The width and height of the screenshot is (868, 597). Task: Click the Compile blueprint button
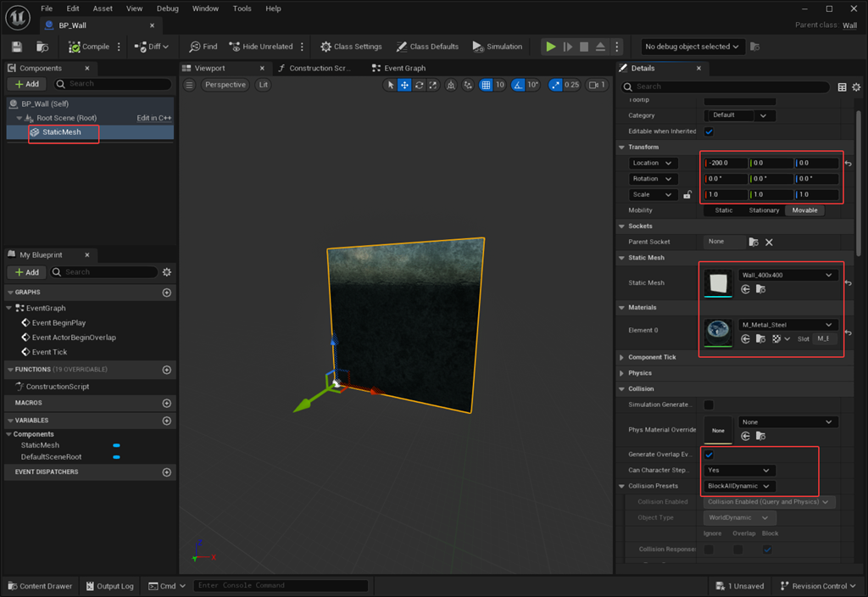89,47
